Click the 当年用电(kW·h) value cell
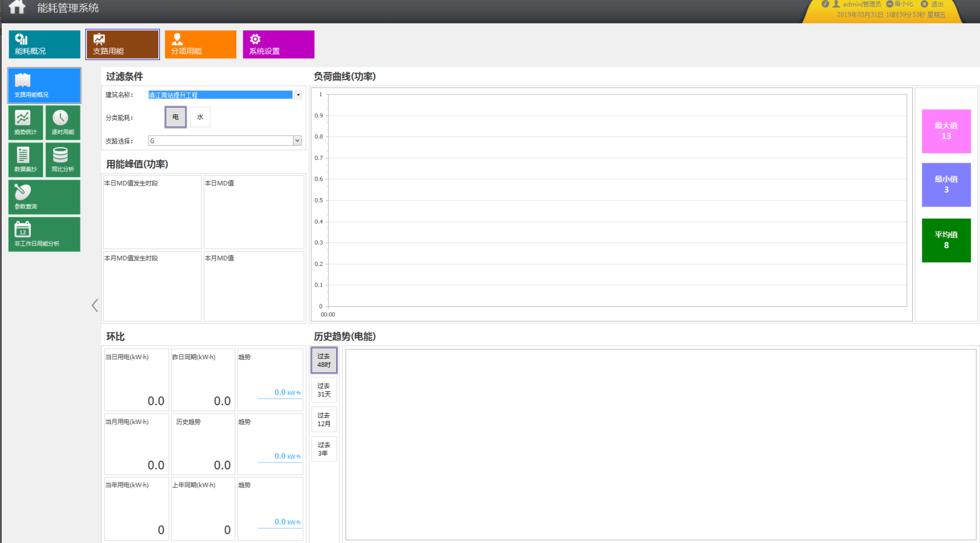Viewport: 980px width, 543px height. (x=137, y=509)
